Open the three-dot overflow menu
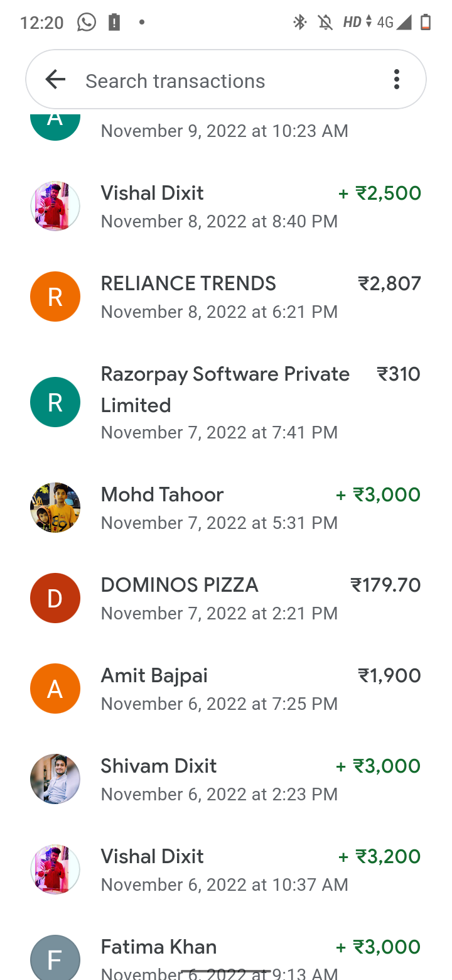The image size is (452, 980). (396, 80)
